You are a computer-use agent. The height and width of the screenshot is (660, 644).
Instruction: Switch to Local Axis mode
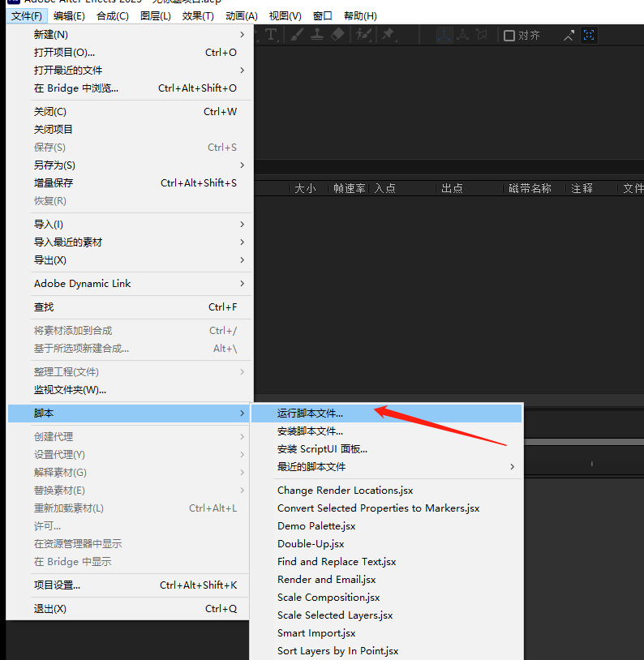pos(444,36)
